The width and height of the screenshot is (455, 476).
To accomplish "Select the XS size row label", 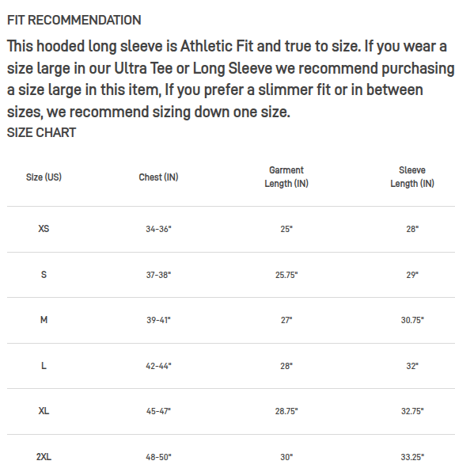I will point(44,229).
